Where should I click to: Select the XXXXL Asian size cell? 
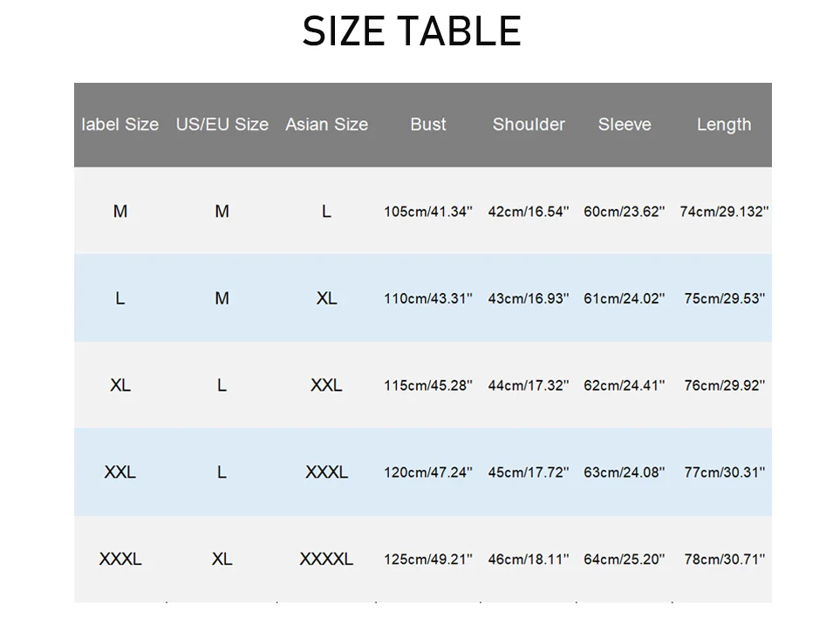click(x=326, y=559)
